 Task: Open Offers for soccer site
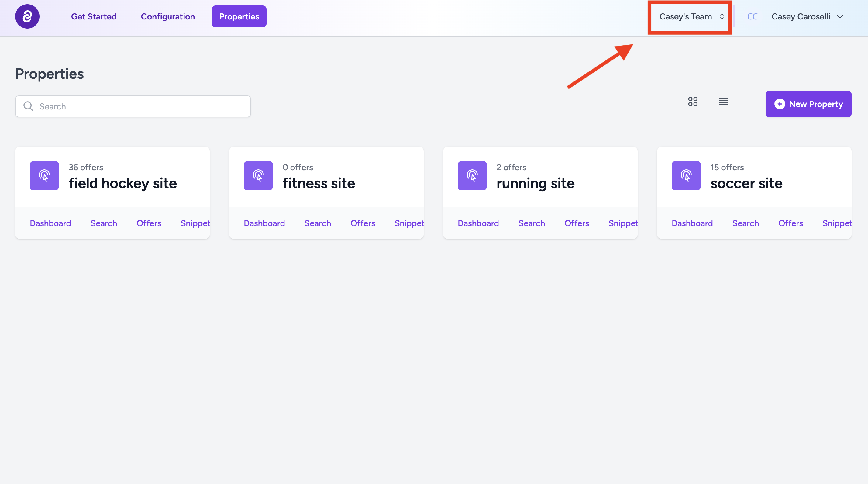coord(790,223)
